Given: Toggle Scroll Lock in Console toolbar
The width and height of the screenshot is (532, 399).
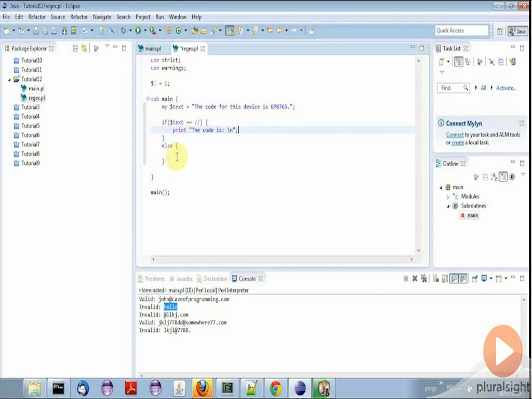Looking at the screenshot, I should 445,278.
